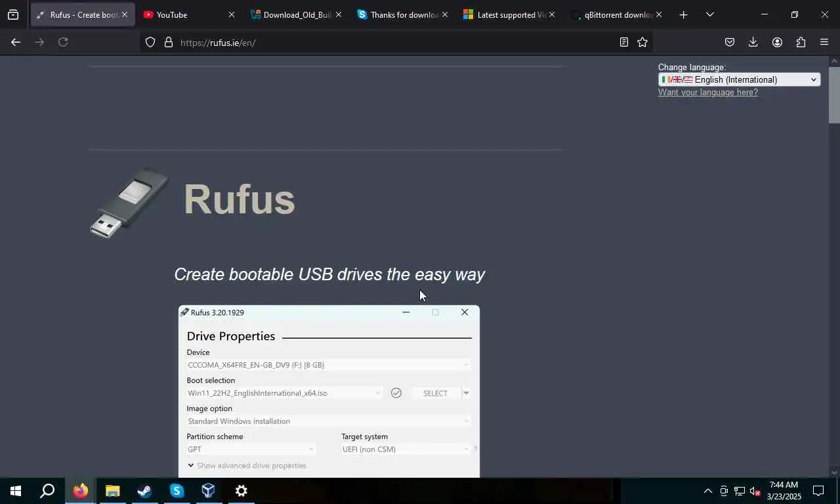The width and height of the screenshot is (840, 504).
Task: Open the Firefox application menu
Action: (x=824, y=42)
